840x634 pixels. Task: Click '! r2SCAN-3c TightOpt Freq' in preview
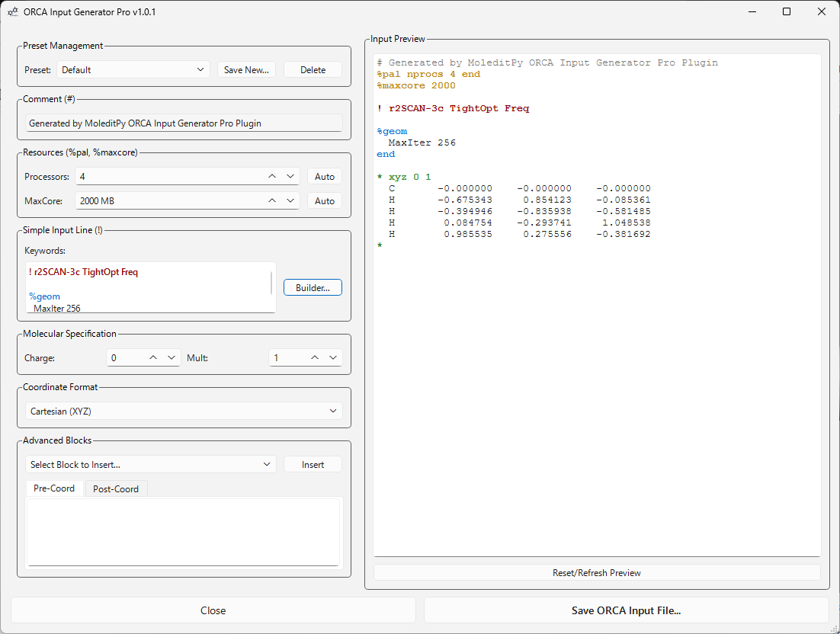click(x=454, y=108)
